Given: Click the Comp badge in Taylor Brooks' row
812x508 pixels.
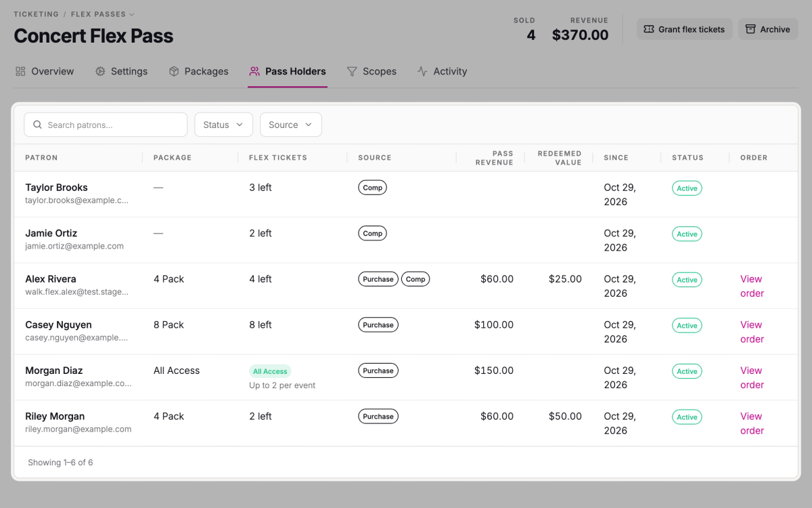Looking at the screenshot, I should (372, 188).
